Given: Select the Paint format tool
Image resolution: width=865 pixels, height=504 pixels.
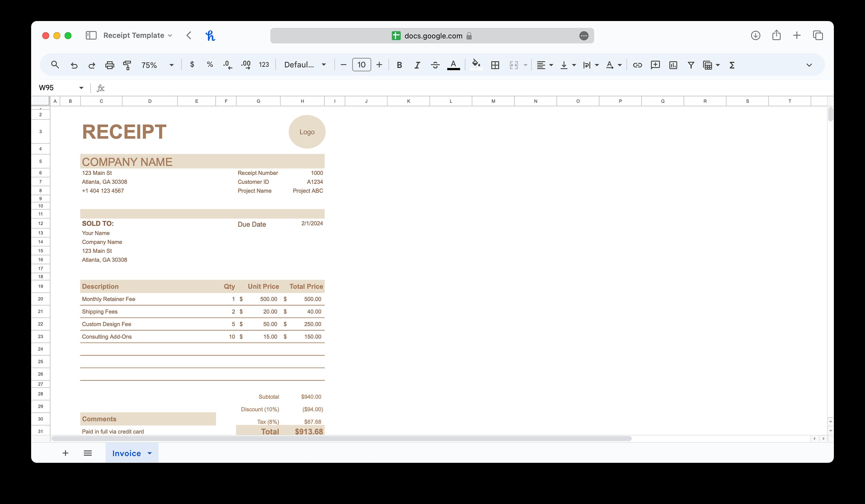Looking at the screenshot, I should coord(127,65).
